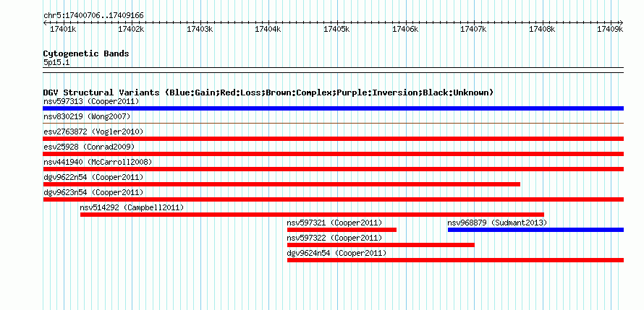Click the dgv9623n54 (Cooper2011) label
Viewport: 644px width, 310px height.
[x=93, y=192]
